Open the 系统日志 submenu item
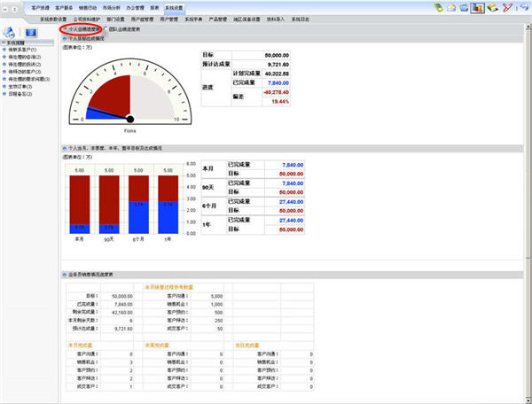 301,19
